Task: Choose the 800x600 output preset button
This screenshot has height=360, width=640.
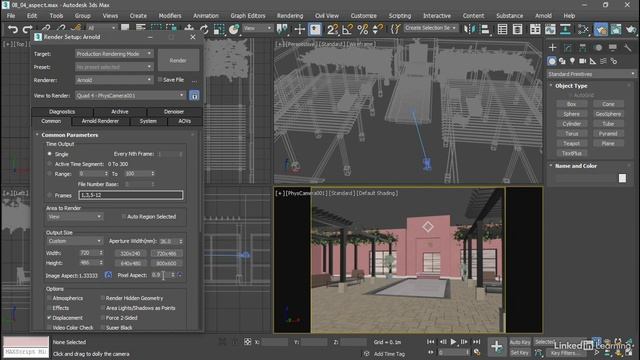Action: click(x=166, y=263)
